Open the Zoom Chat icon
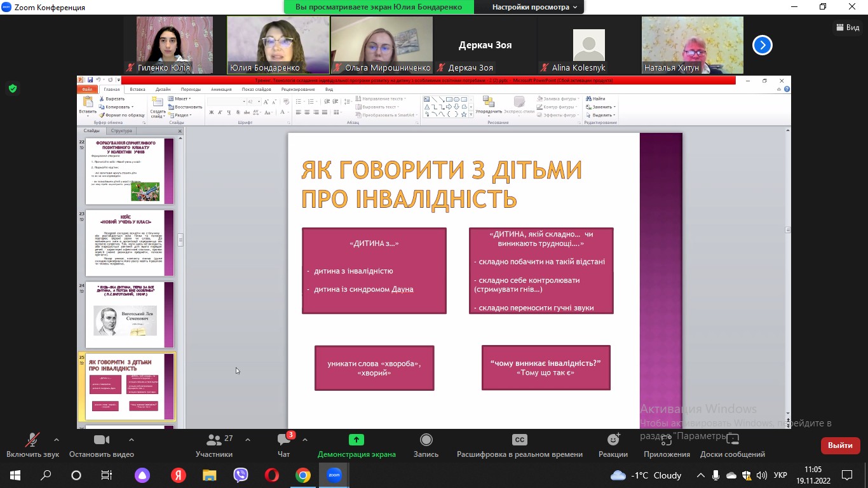The height and width of the screenshot is (488, 868). 283,440
